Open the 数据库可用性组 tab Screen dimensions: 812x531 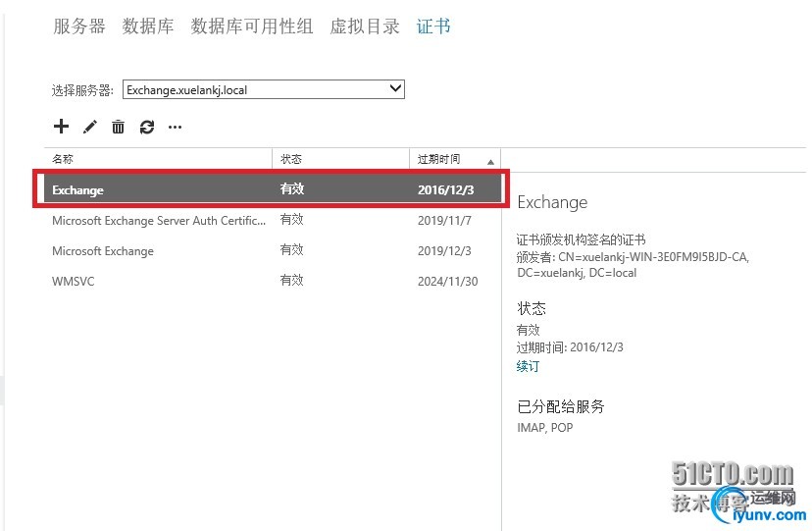(252, 26)
